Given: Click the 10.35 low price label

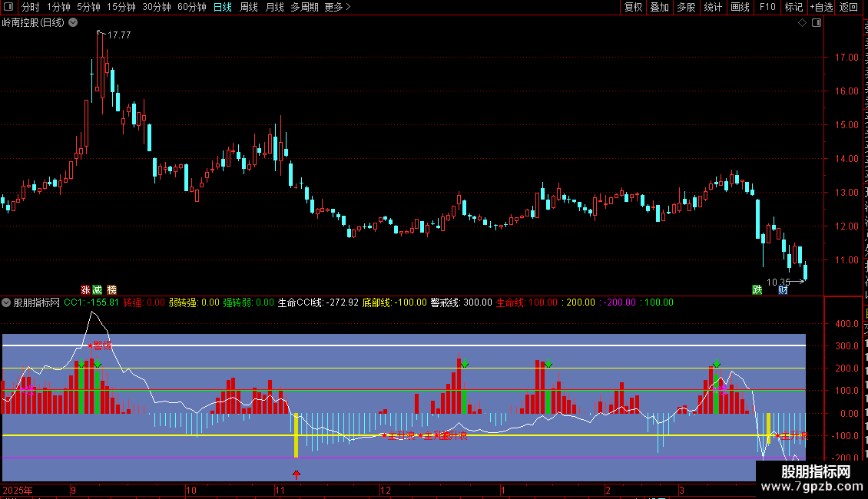Looking at the screenshot, I should (778, 283).
